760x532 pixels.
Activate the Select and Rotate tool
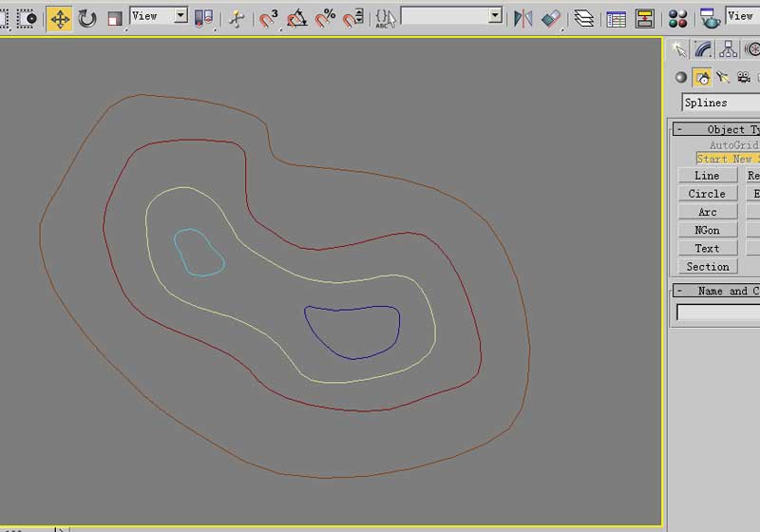[87, 19]
